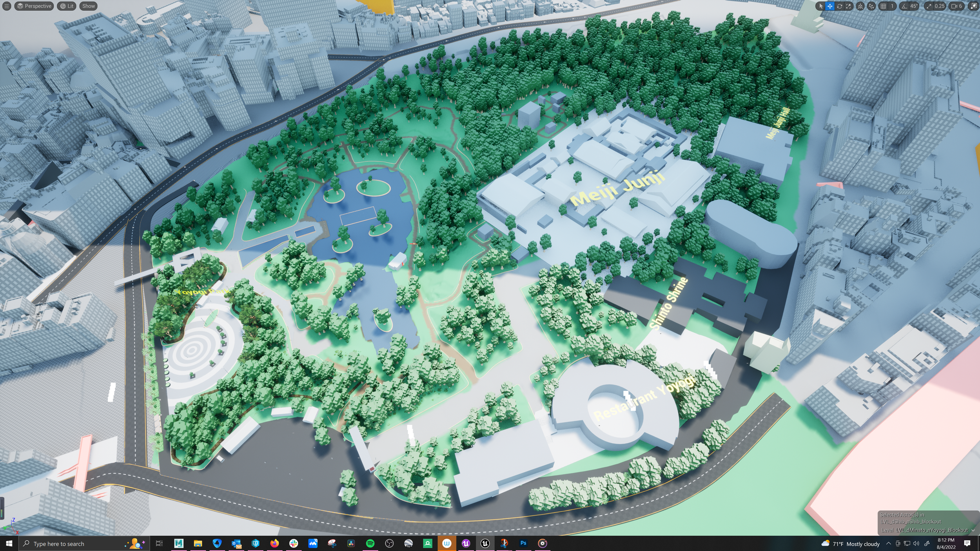This screenshot has width=980, height=551.
Task: Open the scale snap value 0.25
Action: [939, 6]
